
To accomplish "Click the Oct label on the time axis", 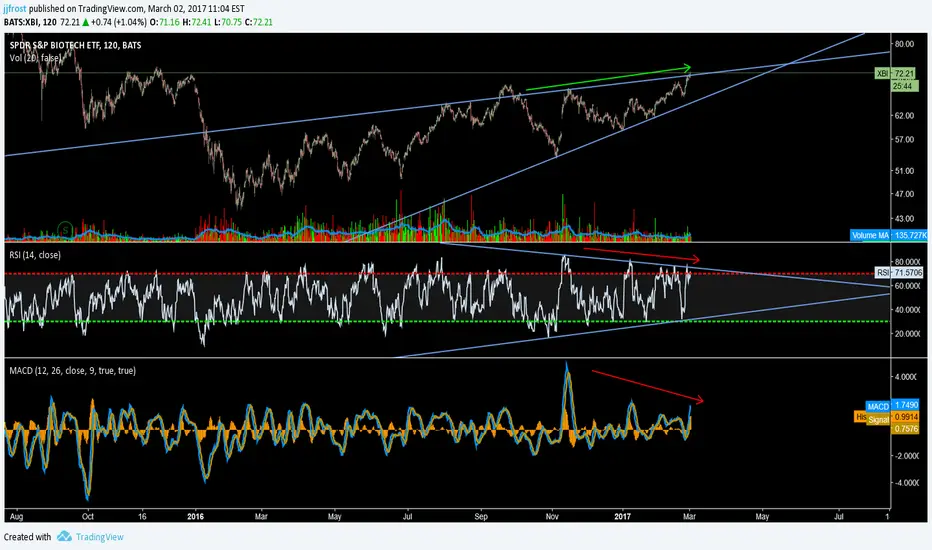I will point(87,517).
